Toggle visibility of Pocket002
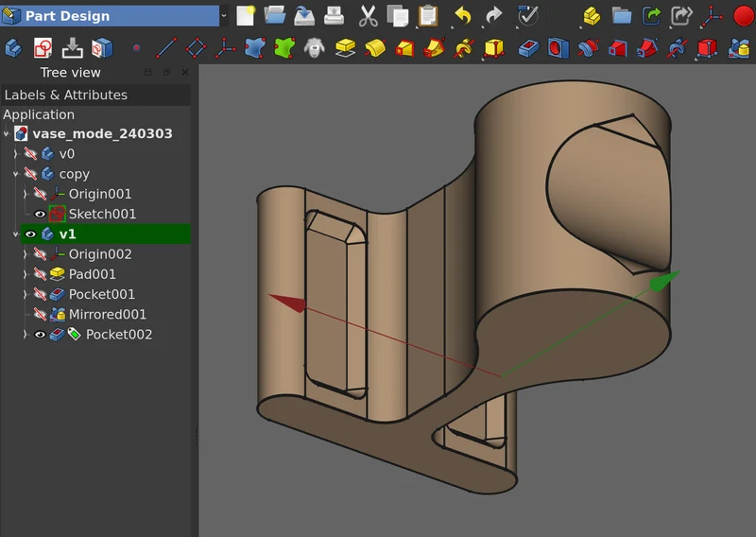 (40, 335)
